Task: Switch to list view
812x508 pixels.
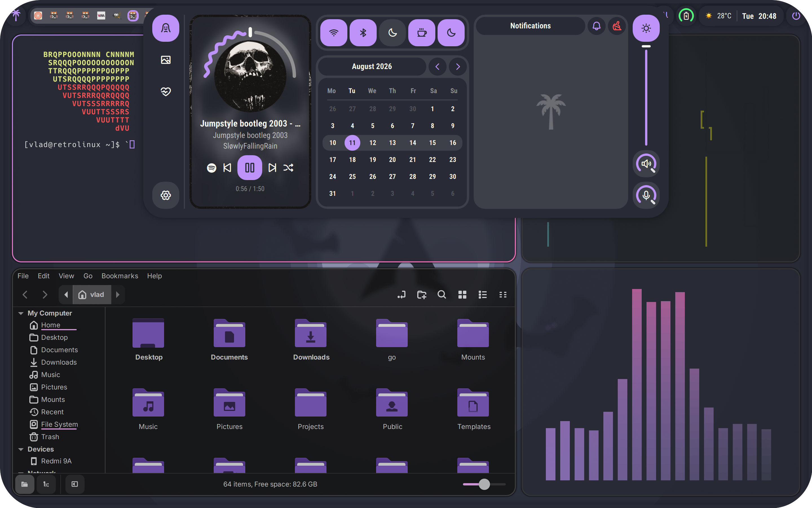Action: coord(482,295)
